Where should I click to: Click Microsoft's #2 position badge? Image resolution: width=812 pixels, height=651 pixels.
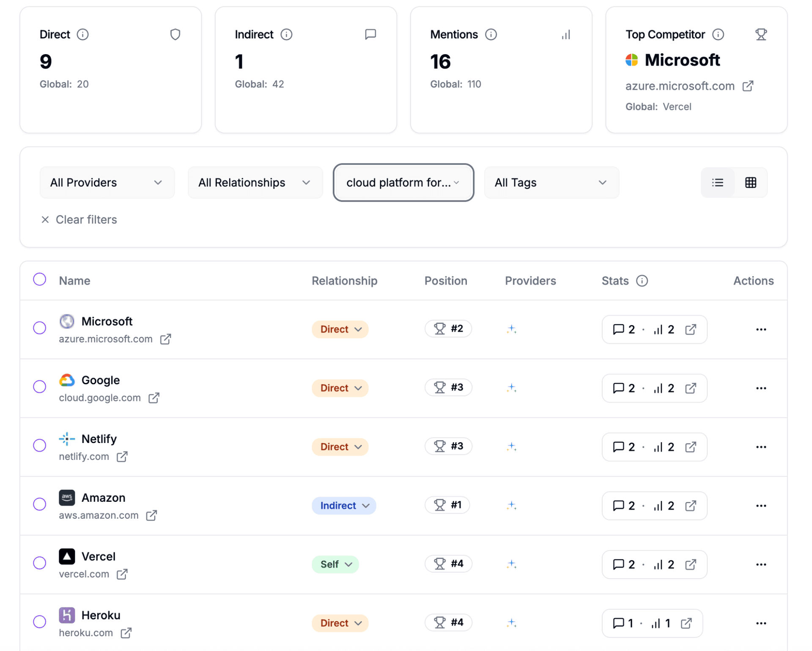[x=448, y=328]
